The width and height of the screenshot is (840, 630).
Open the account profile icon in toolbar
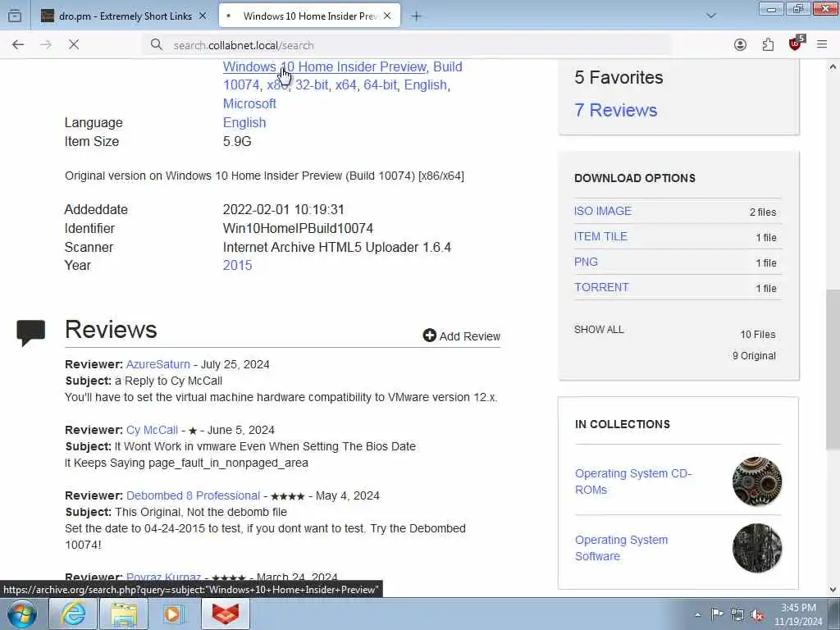[x=740, y=45]
